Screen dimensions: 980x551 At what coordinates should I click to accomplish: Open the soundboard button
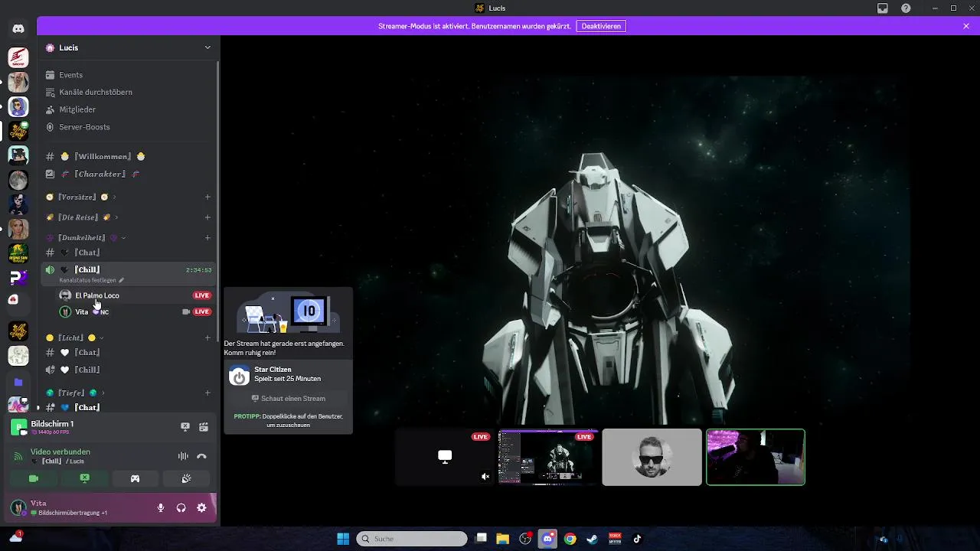click(185, 478)
